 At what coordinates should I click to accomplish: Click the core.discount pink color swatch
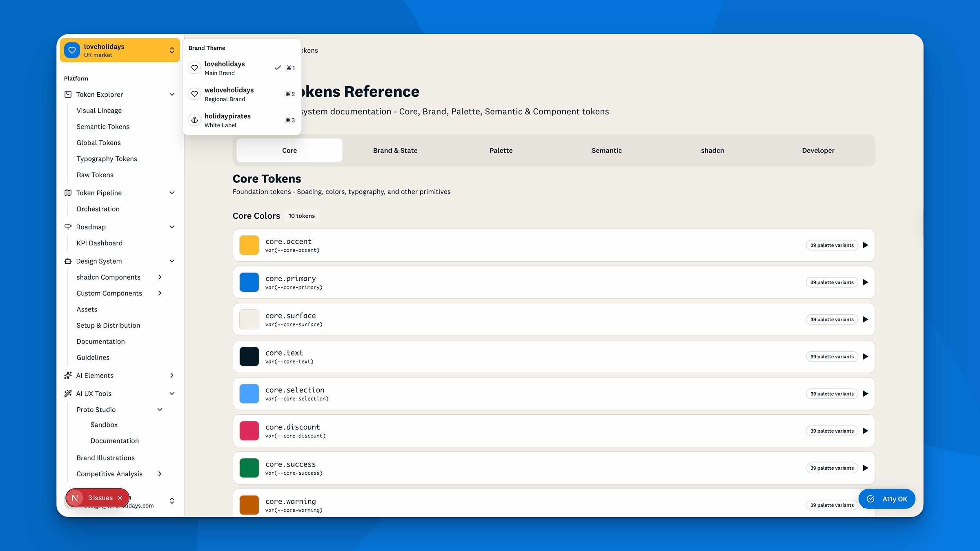click(249, 431)
